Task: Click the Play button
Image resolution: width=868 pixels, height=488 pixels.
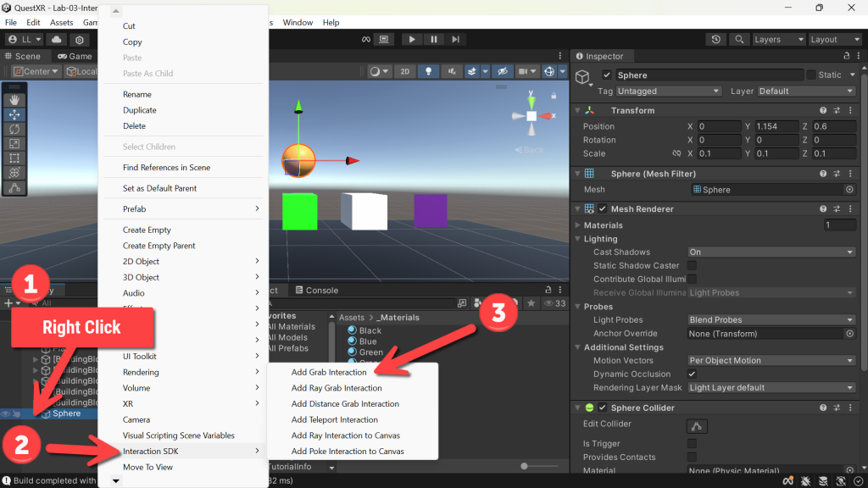Action: click(x=411, y=39)
